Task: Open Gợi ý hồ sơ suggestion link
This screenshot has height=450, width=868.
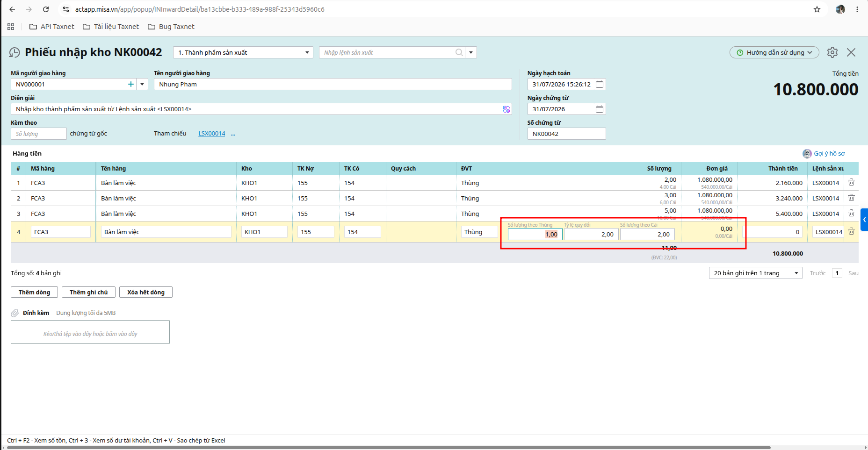Action: (x=829, y=153)
